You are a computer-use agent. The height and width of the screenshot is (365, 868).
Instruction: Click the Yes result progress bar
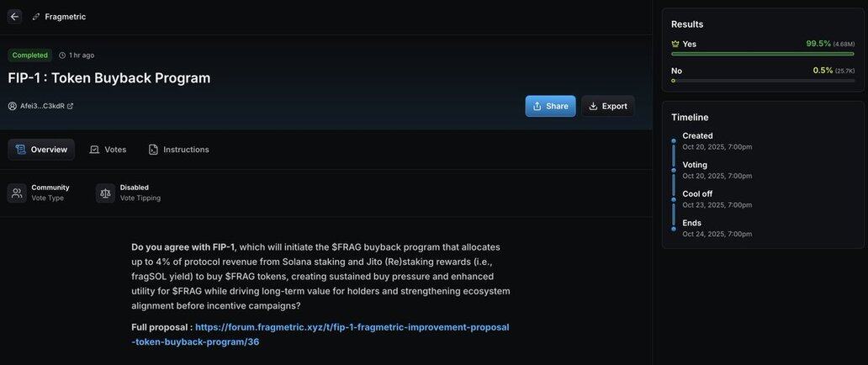(762, 54)
